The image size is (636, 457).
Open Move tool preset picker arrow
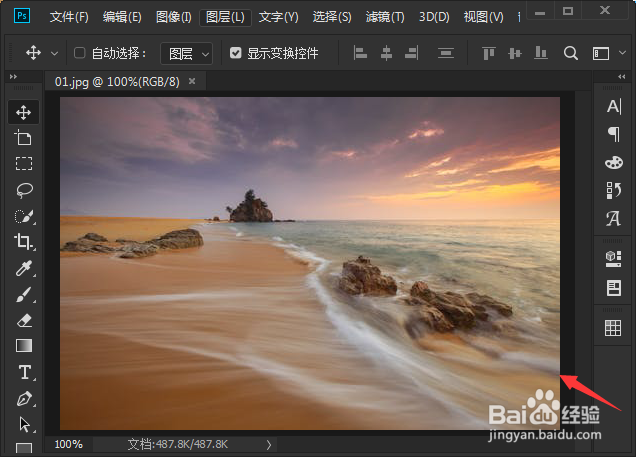click(x=54, y=54)
